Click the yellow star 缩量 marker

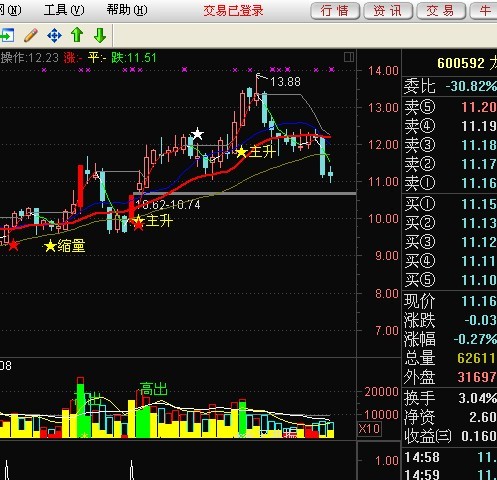65,246
